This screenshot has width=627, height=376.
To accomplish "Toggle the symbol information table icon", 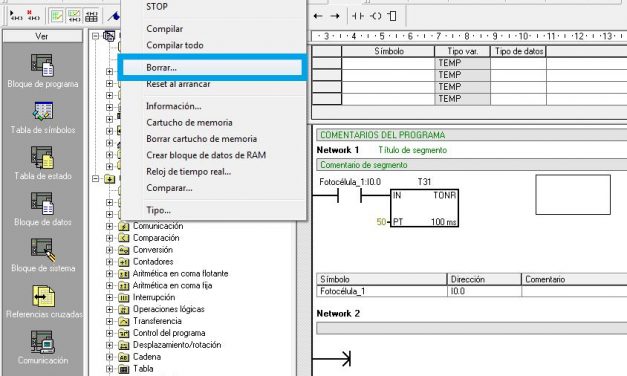I will (x=91, y=16).
